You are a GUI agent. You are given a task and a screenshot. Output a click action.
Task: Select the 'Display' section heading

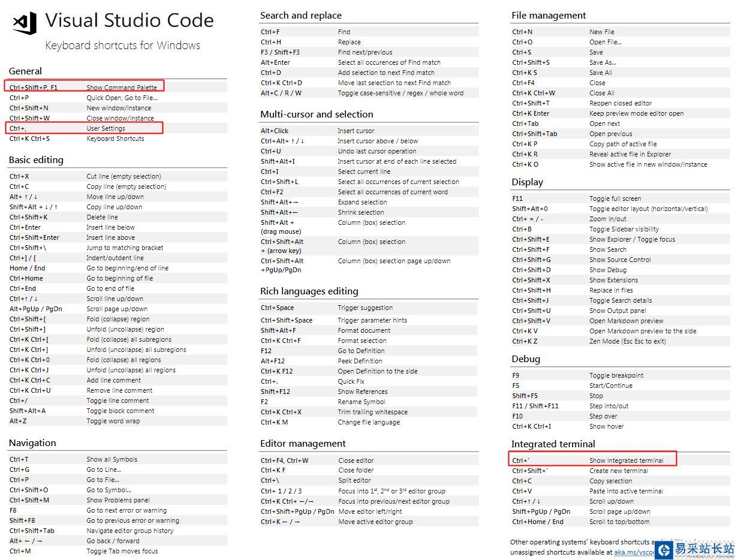click(527, 182)
